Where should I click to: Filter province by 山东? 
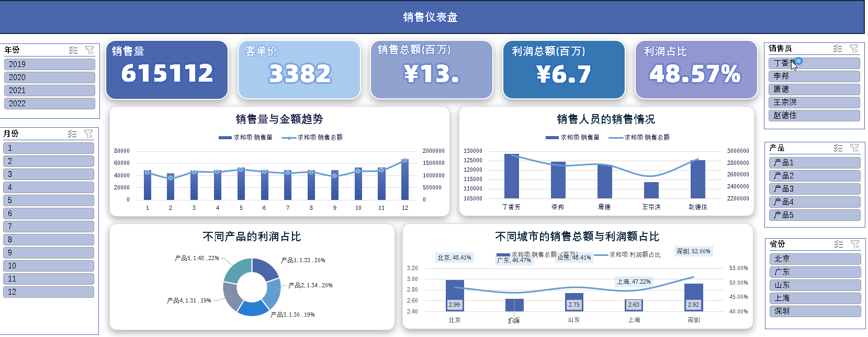pos(816,285)
